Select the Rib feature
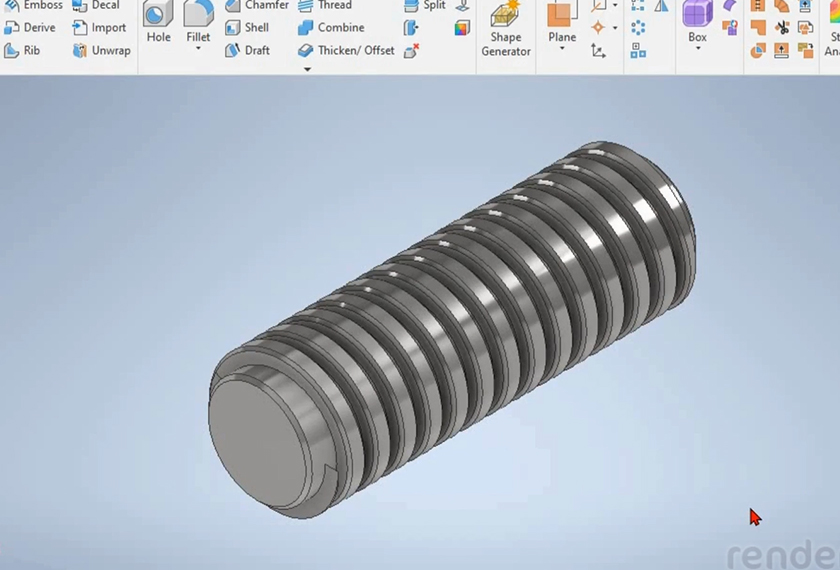Image resolution: width=840 pixels, height=570 pixels. coord(22,50)
